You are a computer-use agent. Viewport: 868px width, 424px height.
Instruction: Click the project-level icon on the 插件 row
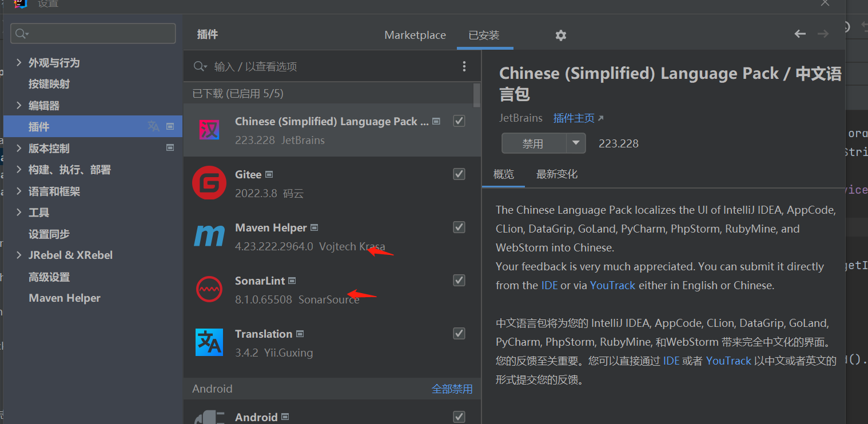pos(170,126)
